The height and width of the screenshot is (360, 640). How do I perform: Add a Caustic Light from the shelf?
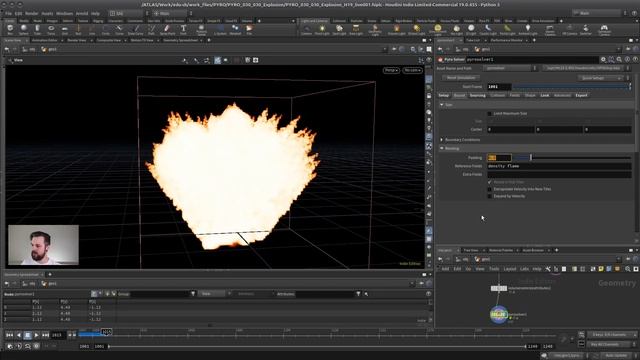tap(488, 29)
